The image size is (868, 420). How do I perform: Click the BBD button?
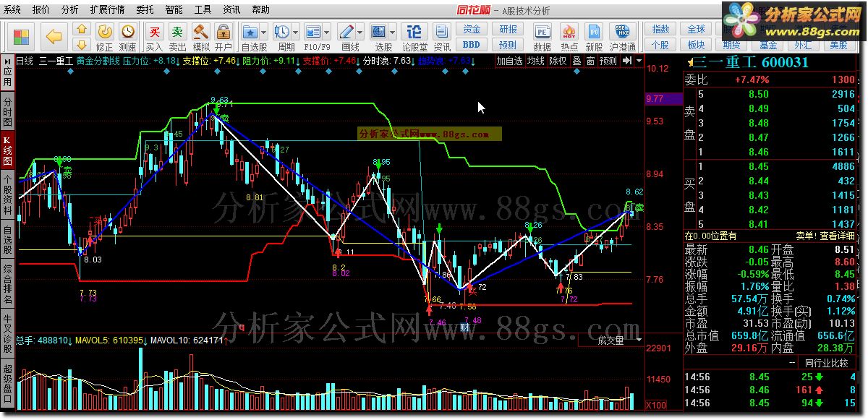(472, 44)
